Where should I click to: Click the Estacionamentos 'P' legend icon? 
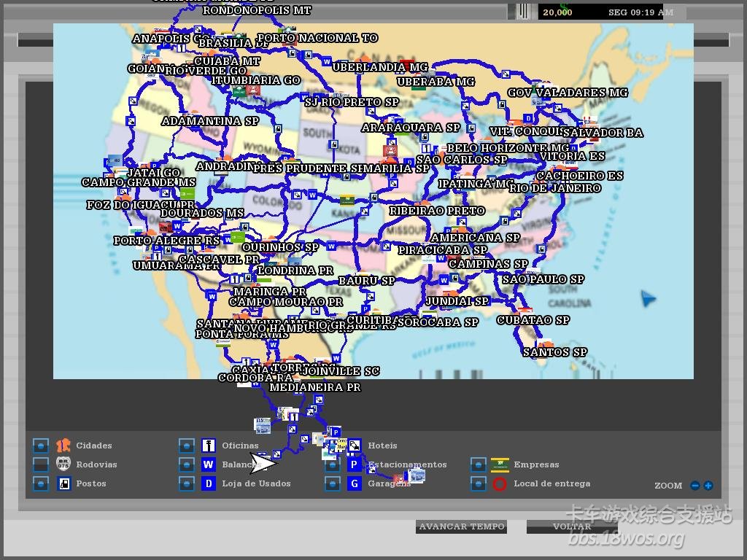coord(354,464)
